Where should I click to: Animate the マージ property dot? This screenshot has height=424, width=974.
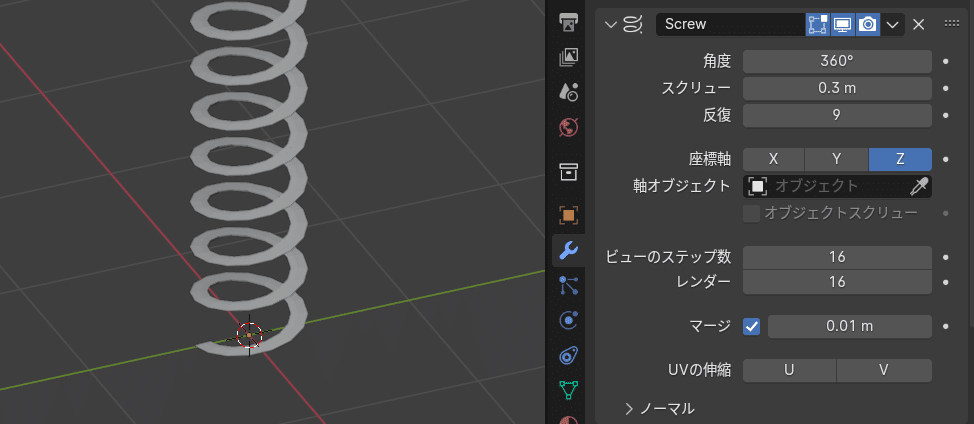pyautogui.click(x=945, y=327)
